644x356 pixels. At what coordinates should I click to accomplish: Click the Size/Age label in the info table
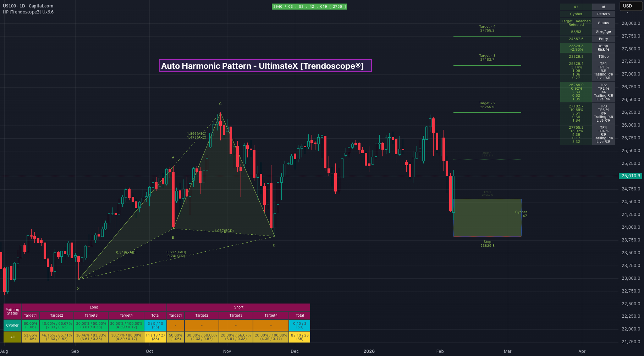click(603, 32)
